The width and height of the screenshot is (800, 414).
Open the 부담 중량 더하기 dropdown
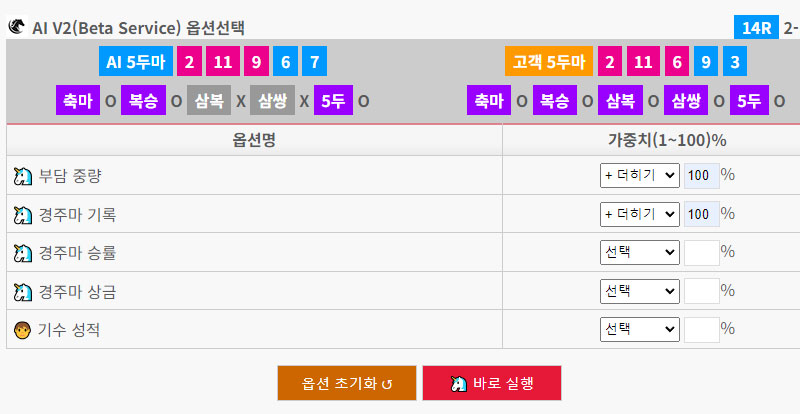click(640, 176)
